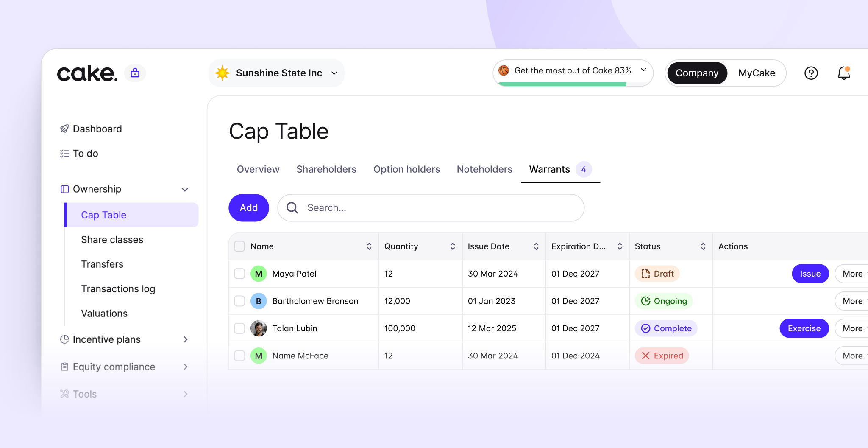
Task: Open More menu for Name McFace
Action: (852, 356)
